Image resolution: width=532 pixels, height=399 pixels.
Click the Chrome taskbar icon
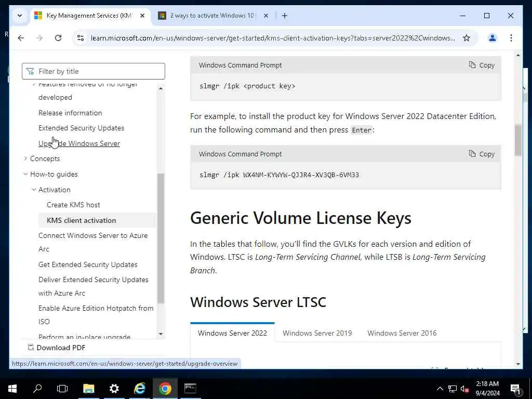point(165,389)
